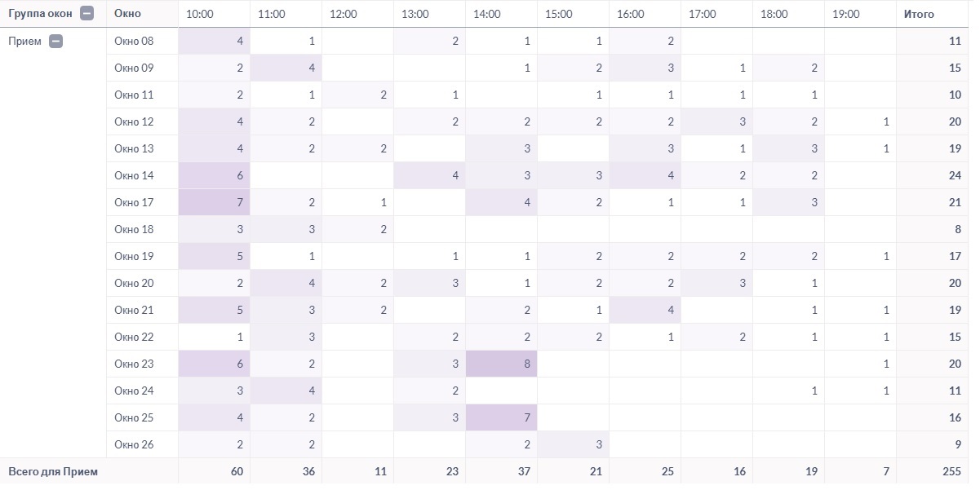Click the Итого value 24 for Окно 14
Viewport: 980px width, 490px height.
(932, 175)
